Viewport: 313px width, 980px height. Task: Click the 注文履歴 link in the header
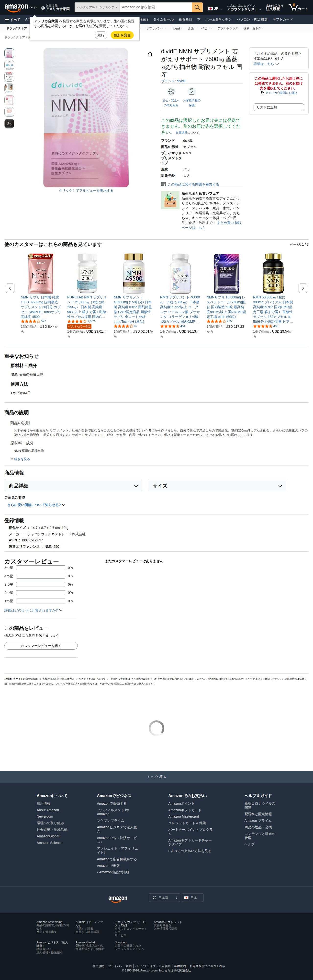275,7
